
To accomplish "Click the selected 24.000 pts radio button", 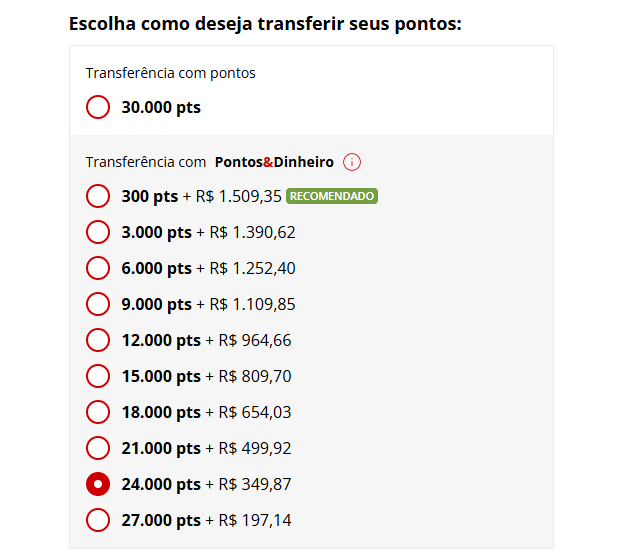I will click(x=98, y=484).
